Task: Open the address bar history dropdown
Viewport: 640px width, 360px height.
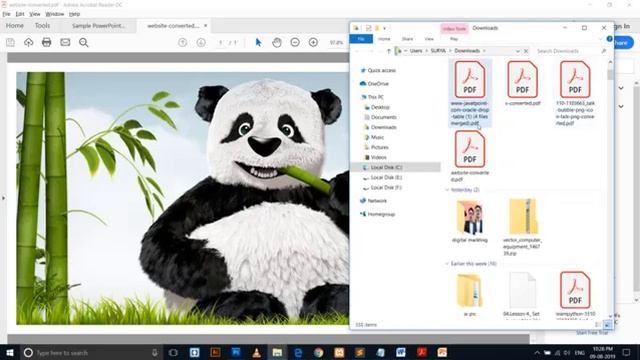Action: [x=518, y=51]
